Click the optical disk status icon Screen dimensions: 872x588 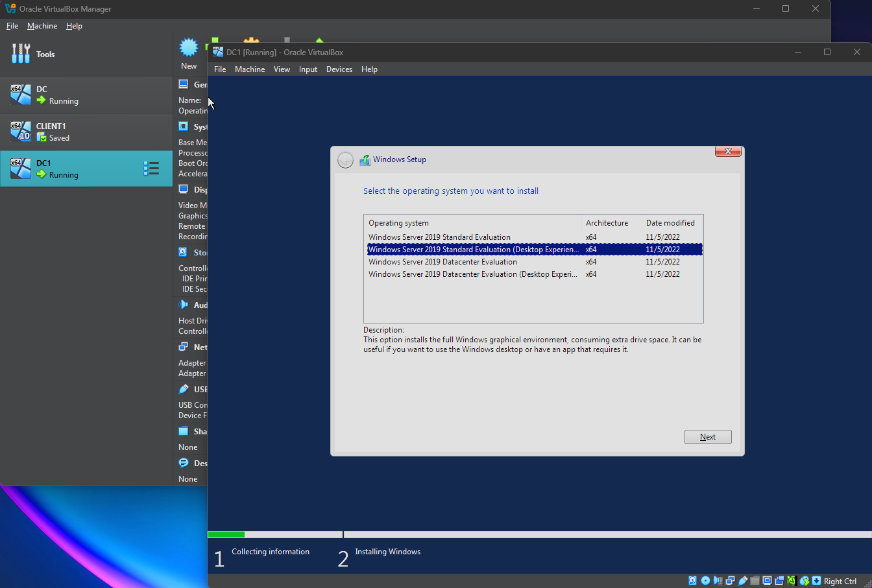[705, 581]
